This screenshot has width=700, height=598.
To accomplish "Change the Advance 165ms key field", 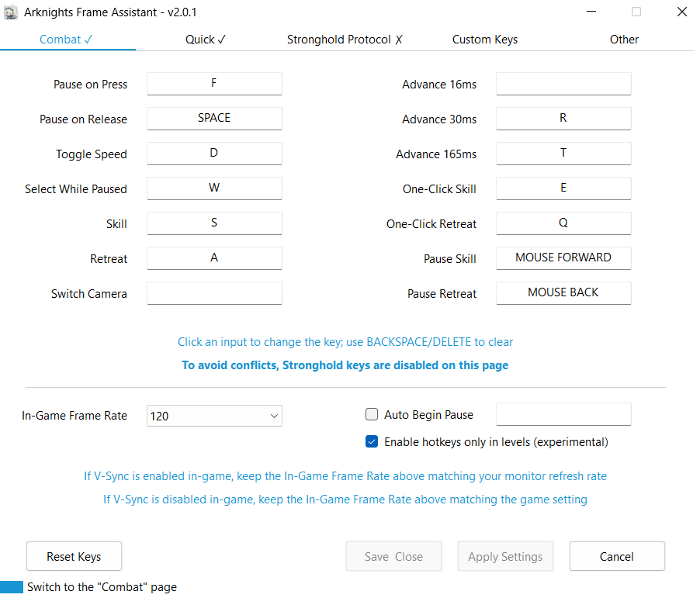I will pyautogui.click(x=563, y=153).
